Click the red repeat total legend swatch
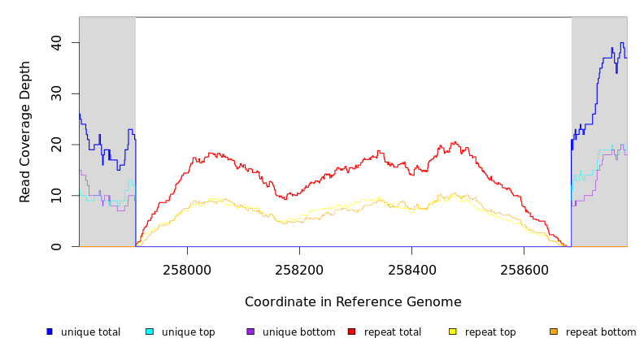 point(351,331)
